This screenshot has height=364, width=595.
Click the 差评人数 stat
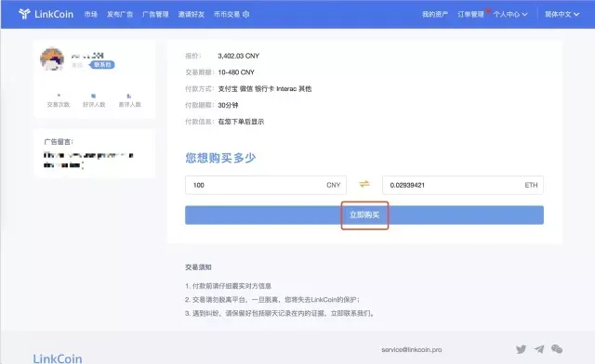129,101
